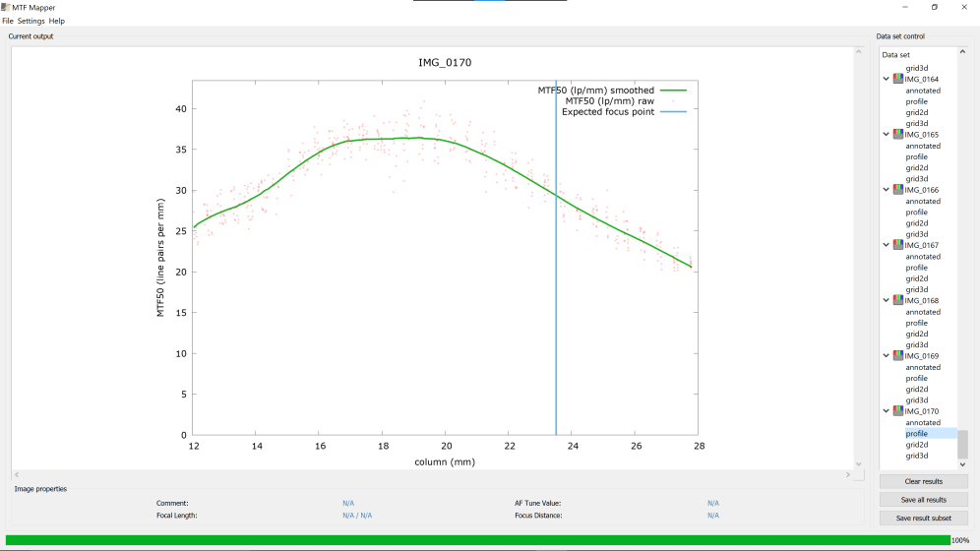
Task: Select profile under IMG_0167
Action: tap(917, 268)
